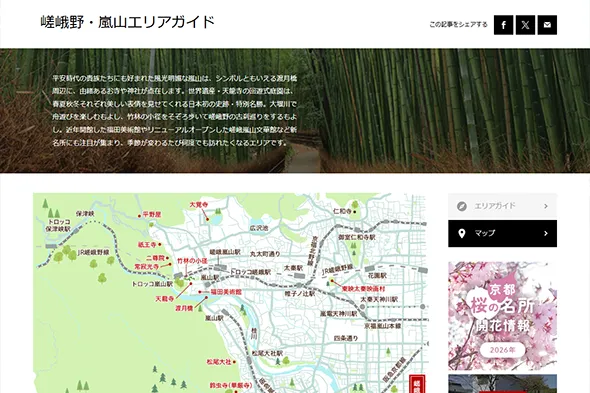Select 大覚寺 on the map
Viewport: 590px width, 393px height.
point(199,205)
